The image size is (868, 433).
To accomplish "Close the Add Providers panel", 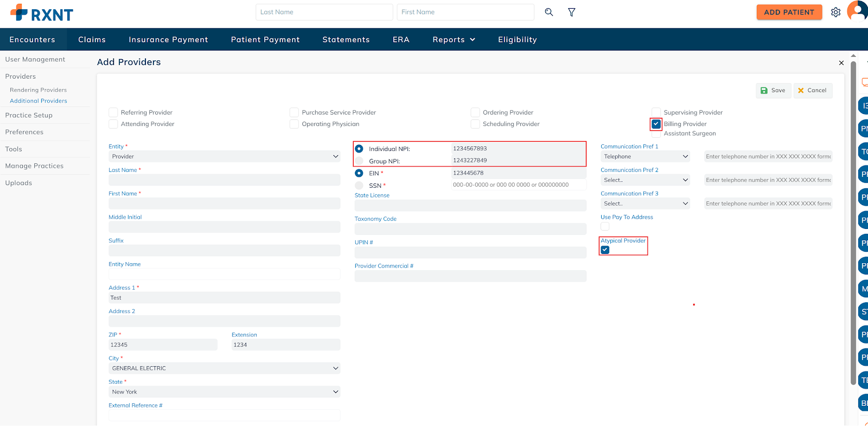I will tap(841, 63).
